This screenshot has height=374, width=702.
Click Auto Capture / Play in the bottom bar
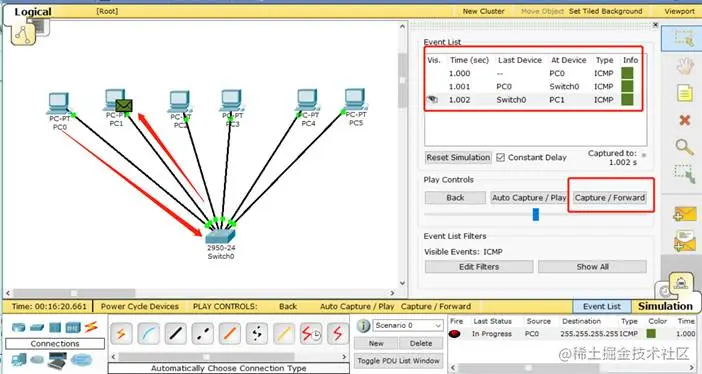click(x=357, y=306)
